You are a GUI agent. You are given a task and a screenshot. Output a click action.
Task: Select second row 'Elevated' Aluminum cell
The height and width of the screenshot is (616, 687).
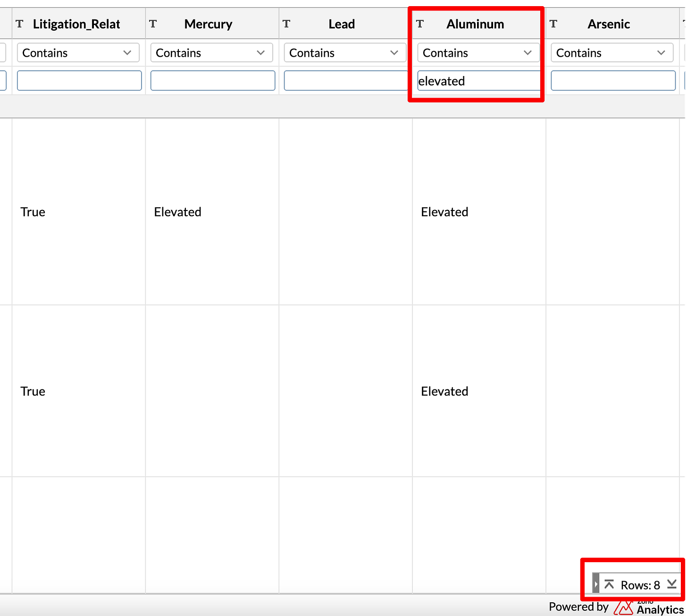pos(479,391)
